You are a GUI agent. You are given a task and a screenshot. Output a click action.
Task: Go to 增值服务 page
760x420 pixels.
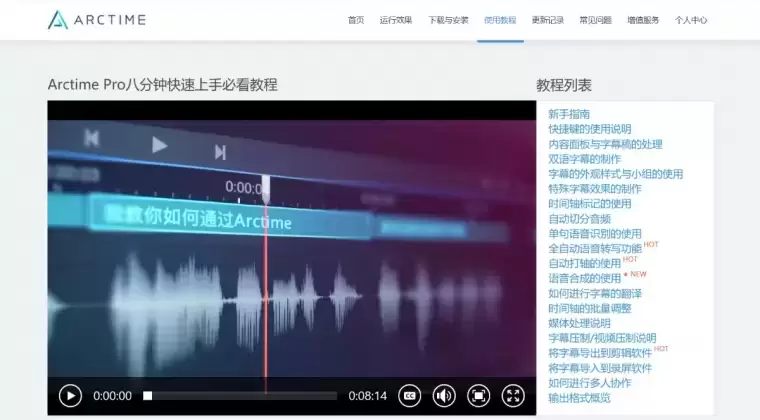643,20
